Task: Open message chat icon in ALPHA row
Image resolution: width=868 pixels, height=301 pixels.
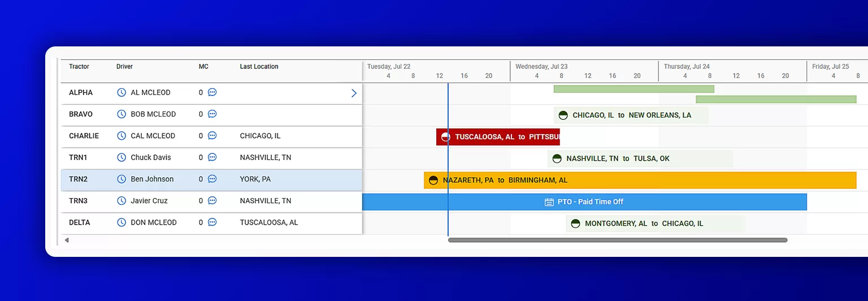Action: point(212,93)
